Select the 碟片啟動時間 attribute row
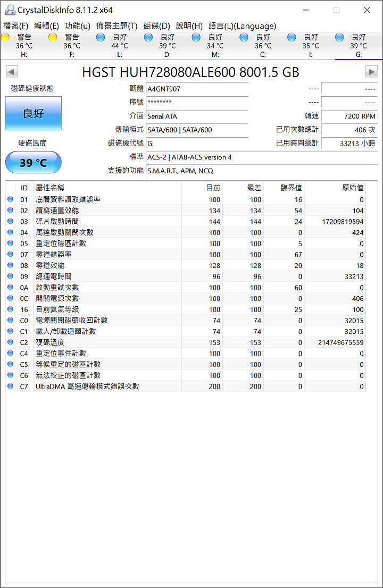Viewport: 383px width, 588px height. click(x=186, y=221)
